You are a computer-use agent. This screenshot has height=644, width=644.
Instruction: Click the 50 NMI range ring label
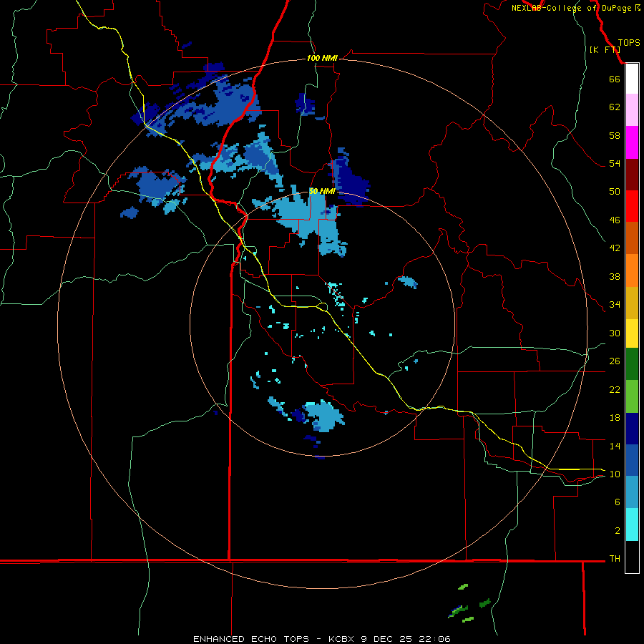click(x=322, y=191)
